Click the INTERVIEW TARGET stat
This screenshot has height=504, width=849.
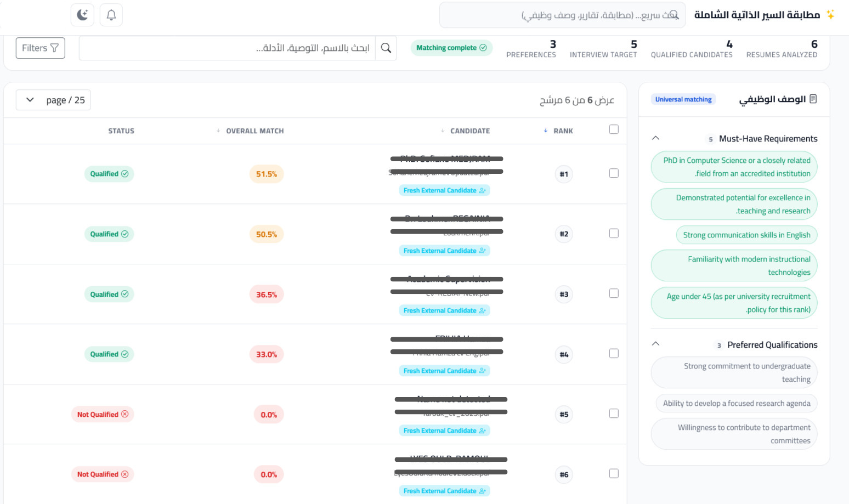point(603,48)
